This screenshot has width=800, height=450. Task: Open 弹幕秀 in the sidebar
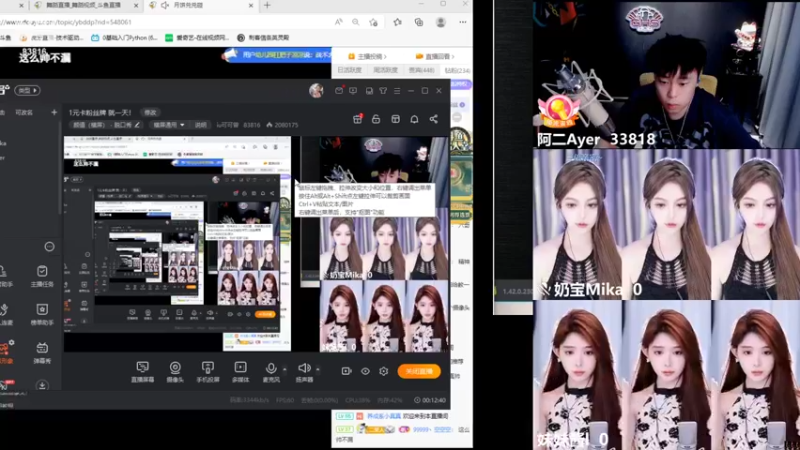point(42,353)
